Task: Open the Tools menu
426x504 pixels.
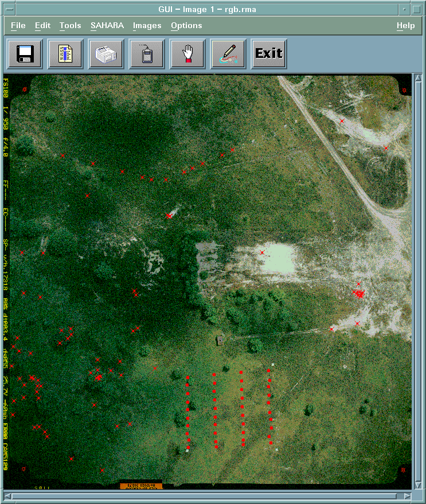Action: coord(70,25)
